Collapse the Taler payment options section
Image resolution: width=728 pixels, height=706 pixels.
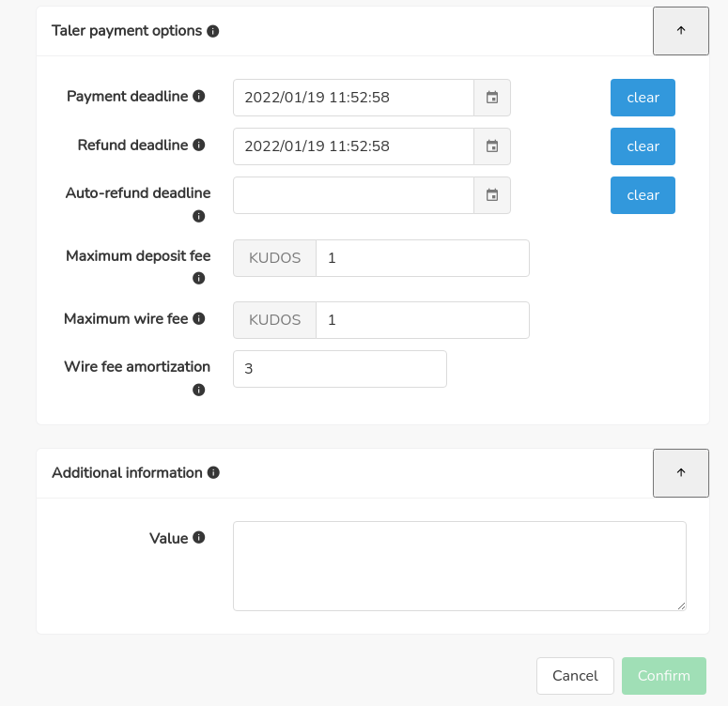680,31
